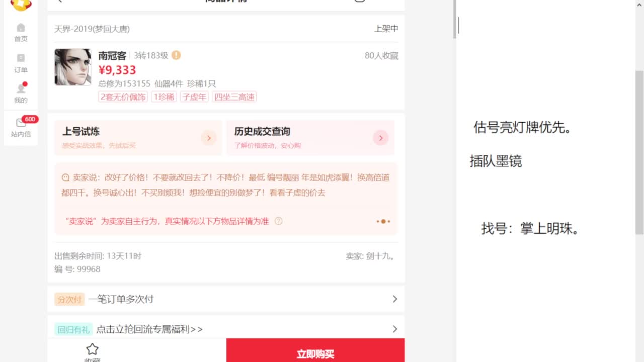Open the 历史成交查询 card
Image resolution: width=644 pixels, height=362 pixels.
[x=310, y=138]
